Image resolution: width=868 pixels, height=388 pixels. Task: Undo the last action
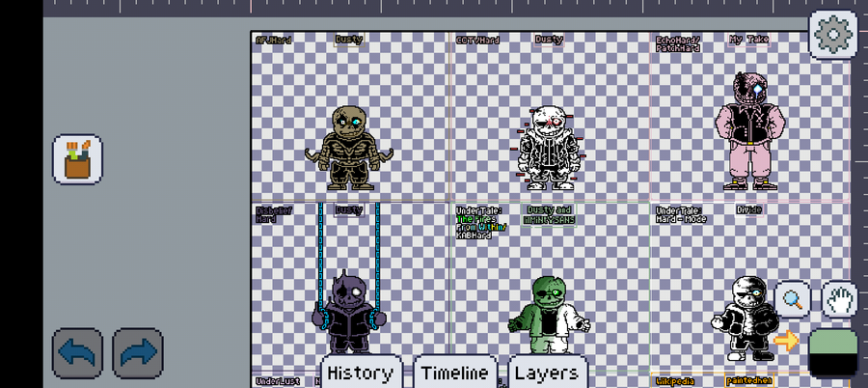point(77,353)
